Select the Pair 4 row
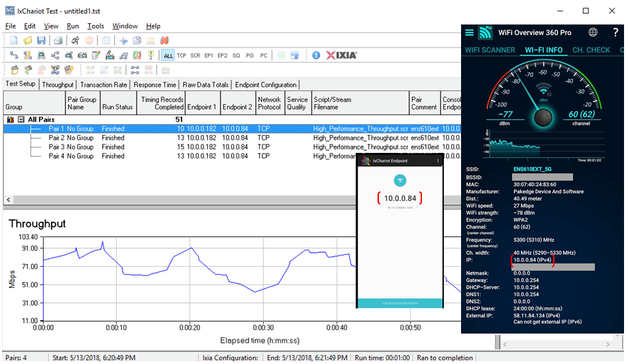Viewport: 628px width, 364px height. coord(180,156)
